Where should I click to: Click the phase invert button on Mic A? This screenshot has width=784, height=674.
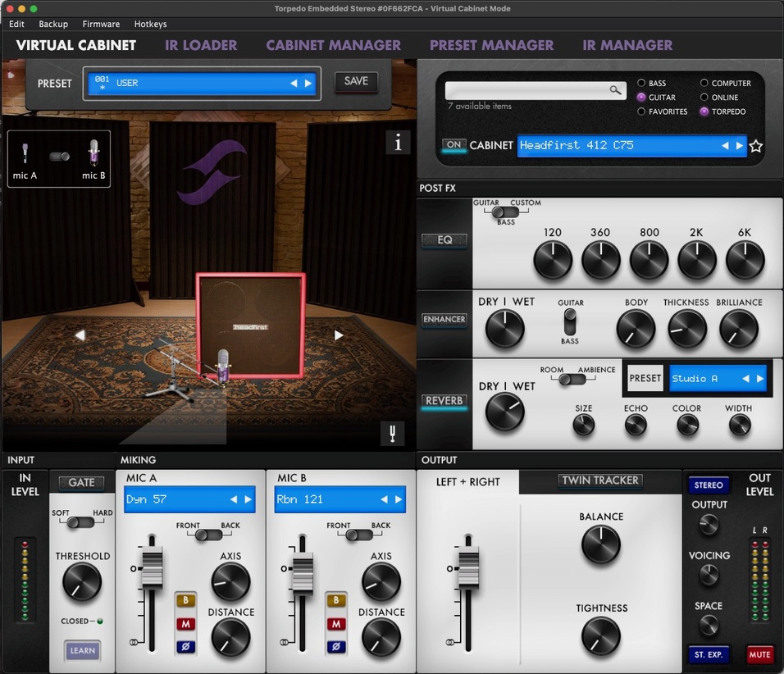point(185,647)
